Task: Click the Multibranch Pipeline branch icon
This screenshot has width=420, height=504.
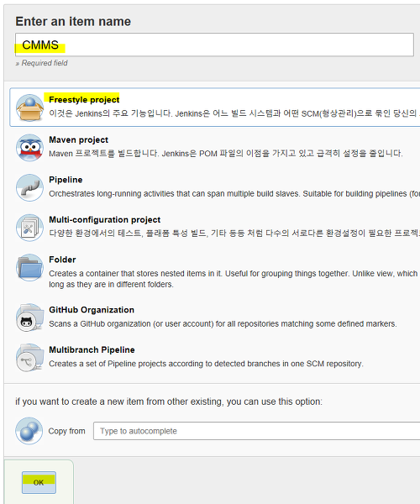Action: (29, 358)
